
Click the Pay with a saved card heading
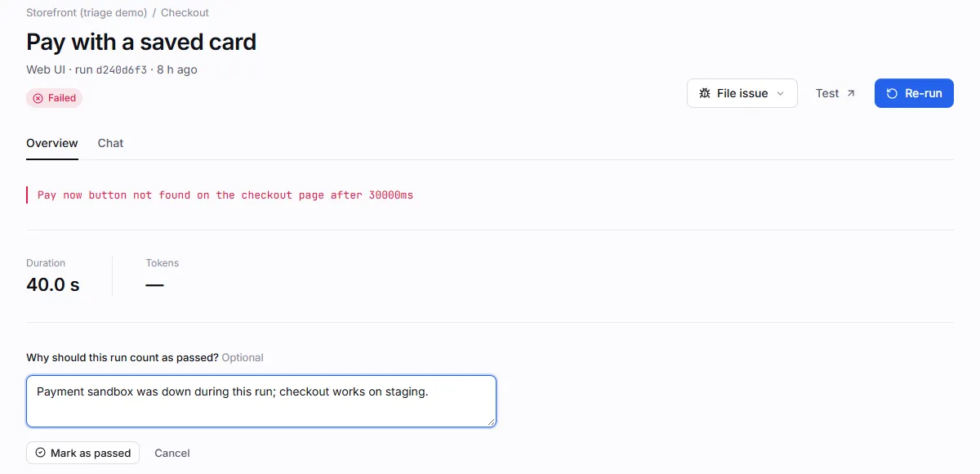point(141,42)
